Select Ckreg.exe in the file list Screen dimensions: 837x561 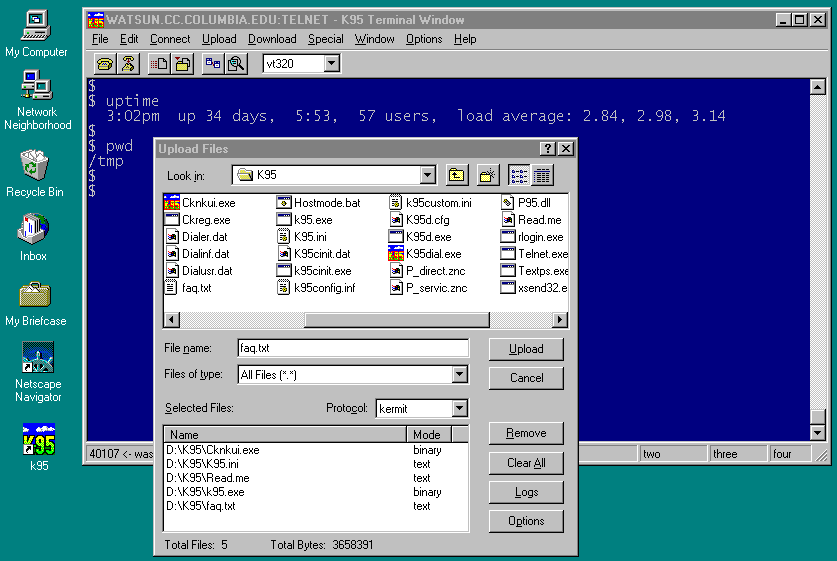(x=198, y=220)
